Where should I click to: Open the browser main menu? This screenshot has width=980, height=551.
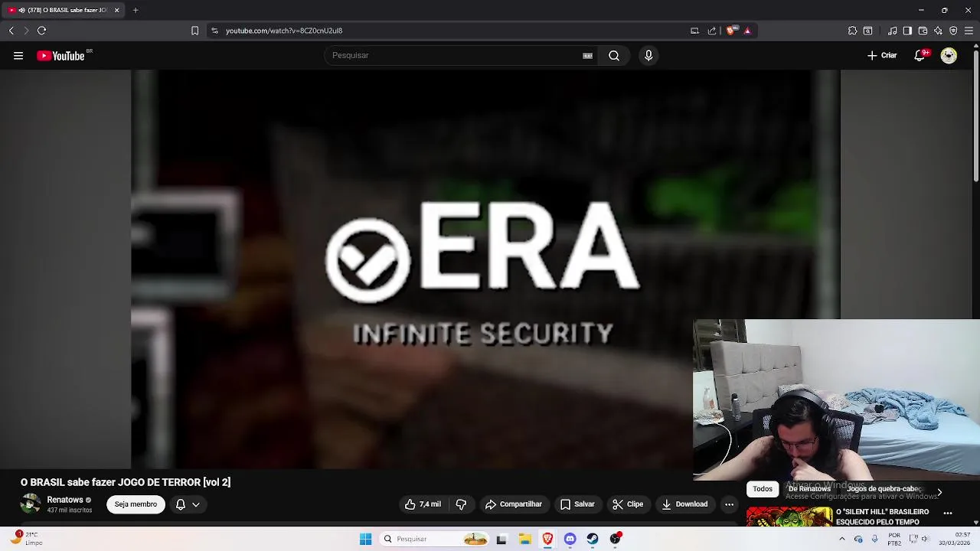(969, 31)
